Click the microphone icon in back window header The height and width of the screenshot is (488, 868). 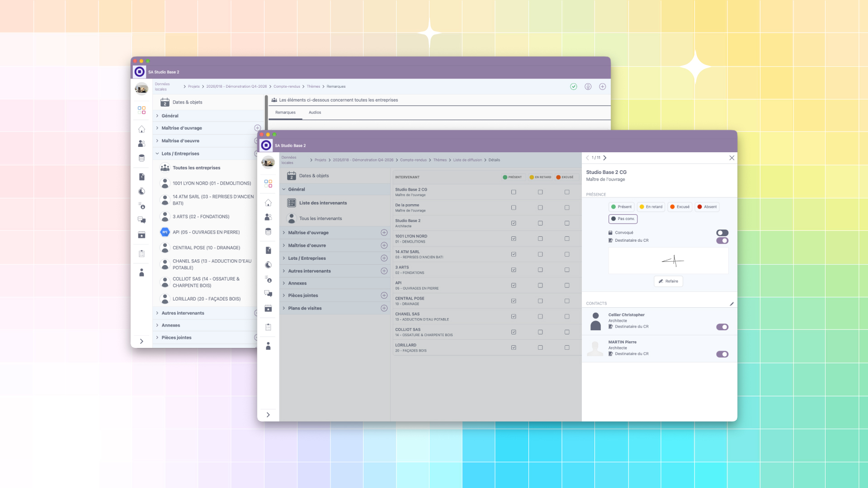click(x=588, y=86)
